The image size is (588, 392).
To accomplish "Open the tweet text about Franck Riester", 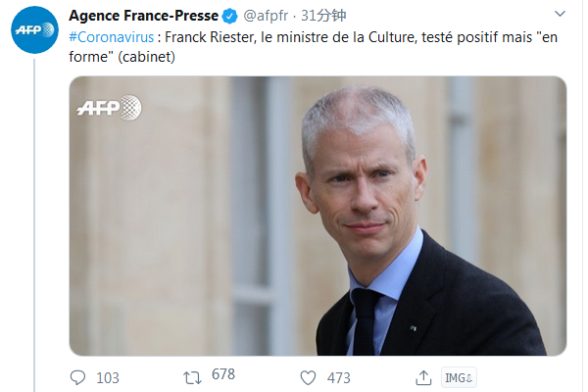I will click(314, 47).
